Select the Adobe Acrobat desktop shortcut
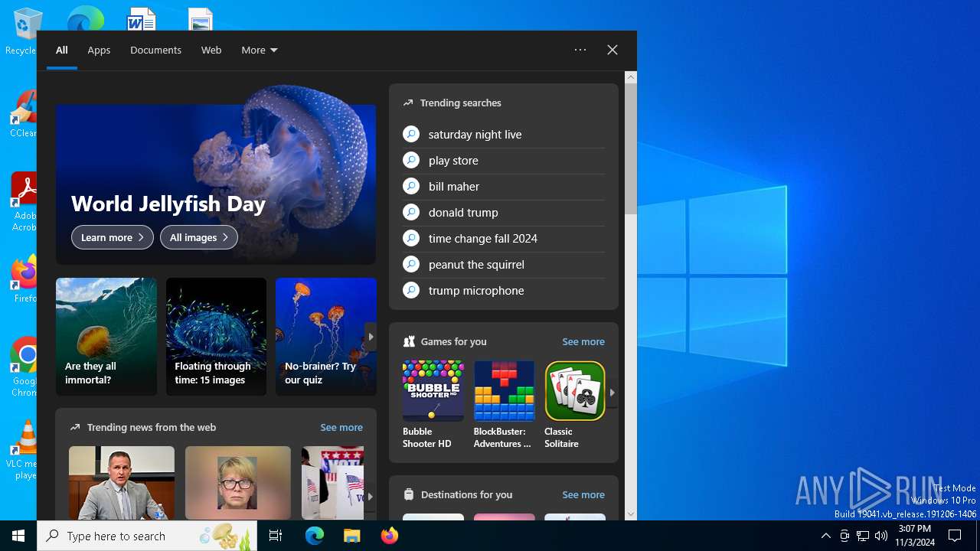The height and width of the screenshot is (551, 980). [x=23, y=202]
